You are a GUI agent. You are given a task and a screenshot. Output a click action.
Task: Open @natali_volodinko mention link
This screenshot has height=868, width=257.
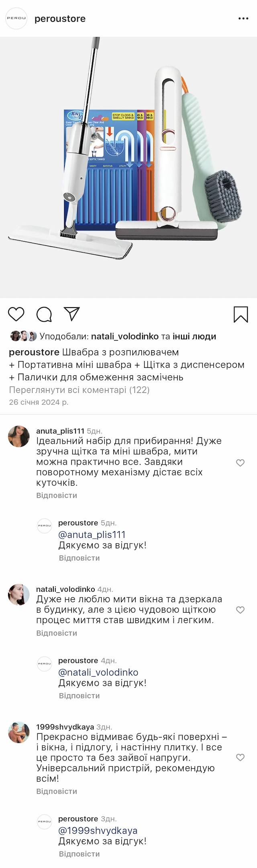coord(98,672)
